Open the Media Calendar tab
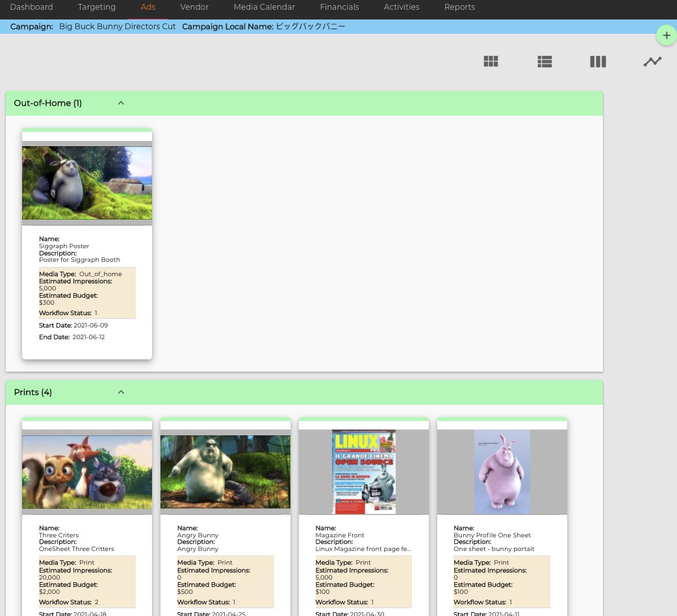 [x=264, y=7]
